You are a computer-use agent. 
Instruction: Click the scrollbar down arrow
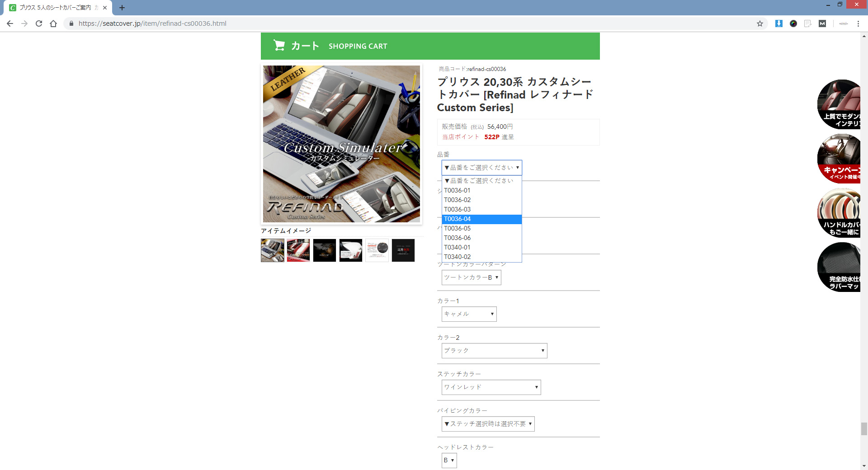pyautogui.click(x=864, y=466)
